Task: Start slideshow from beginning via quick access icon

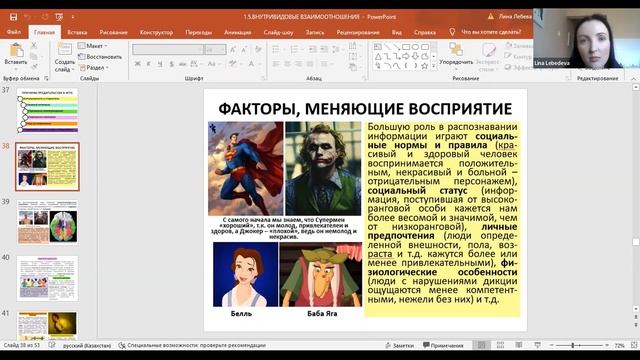Action: tap(59, 17)
